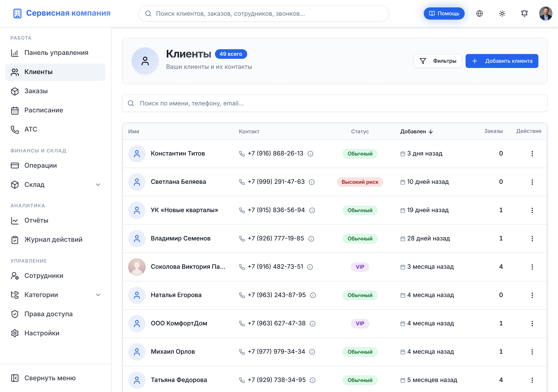This screenshot has height=392, width=558.
Task: Click Добавить клиента button
Action: pos(502,61)
